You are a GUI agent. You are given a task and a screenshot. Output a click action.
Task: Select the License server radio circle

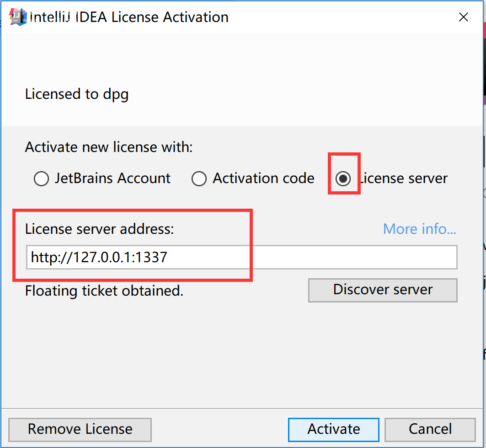click(x=343, y=178)
